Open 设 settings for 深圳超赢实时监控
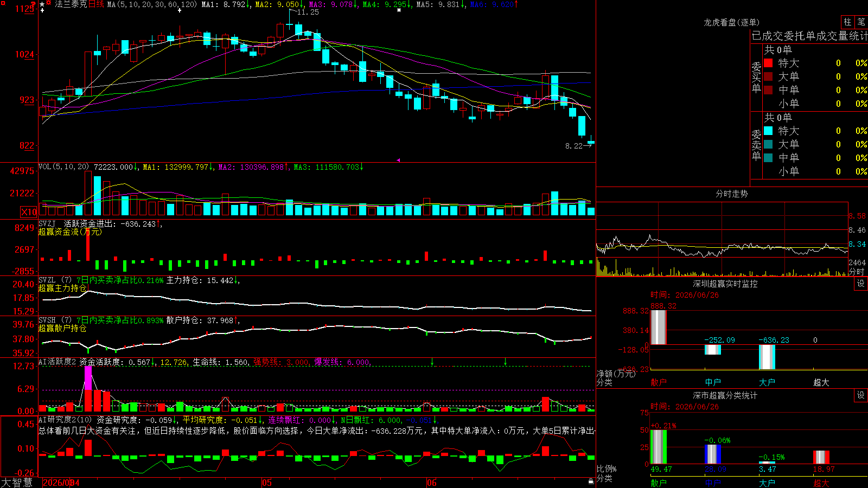This screenshot has height=488, width=868. point(861,284)
